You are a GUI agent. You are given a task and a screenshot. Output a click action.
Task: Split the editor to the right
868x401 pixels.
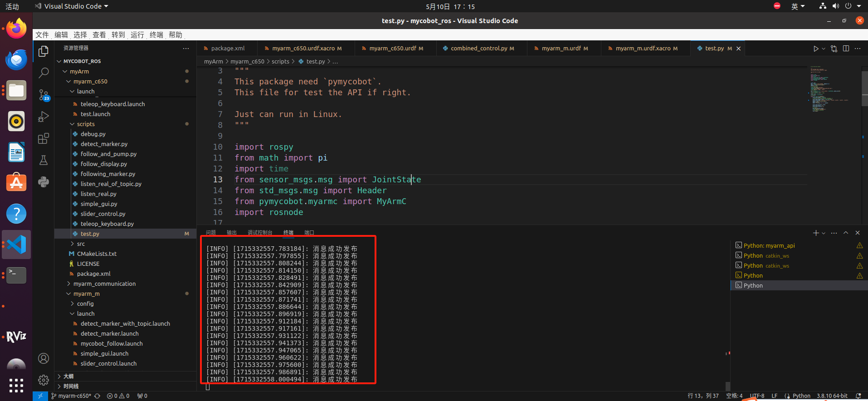[846, 49]
